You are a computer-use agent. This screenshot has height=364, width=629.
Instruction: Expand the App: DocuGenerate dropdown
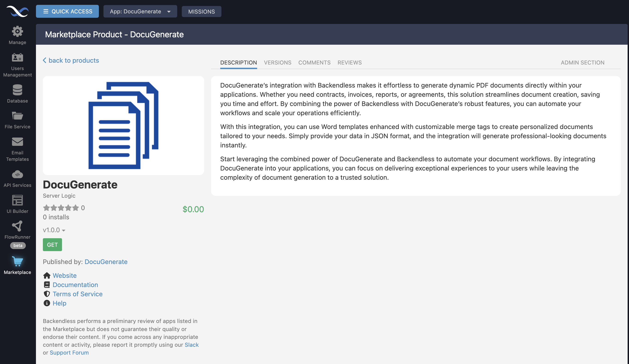click(x=140, y=12)
